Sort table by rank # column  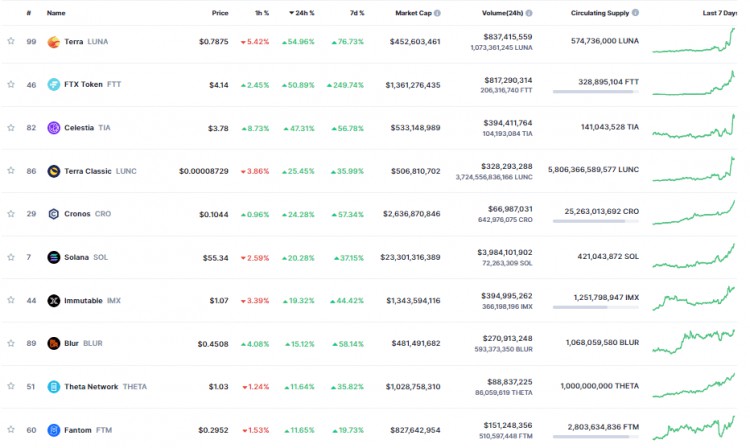point(29,13)
